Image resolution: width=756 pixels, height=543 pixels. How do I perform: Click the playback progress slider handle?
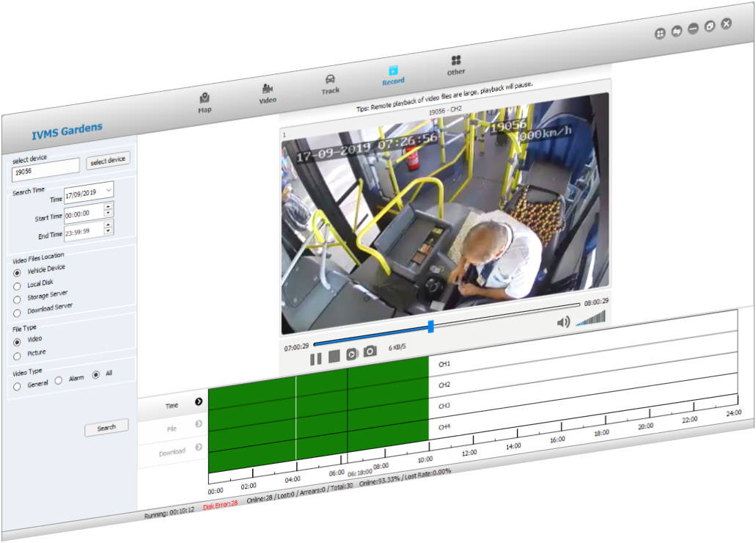430,327
